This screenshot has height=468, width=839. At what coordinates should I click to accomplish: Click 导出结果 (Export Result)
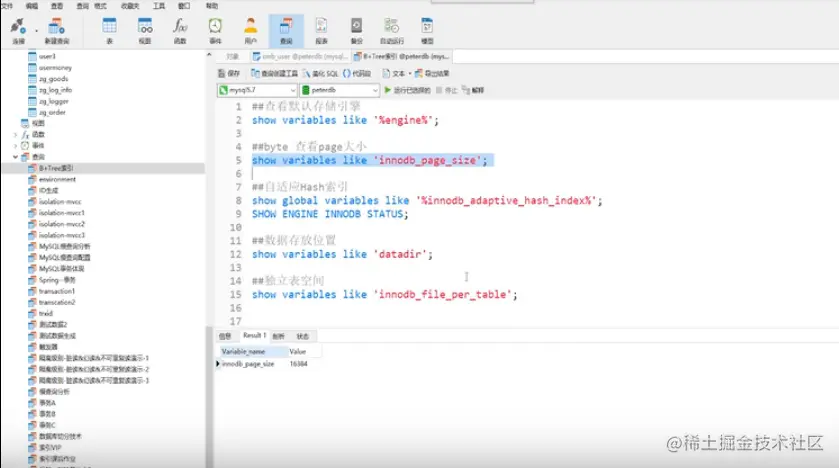[x=432, y=73]
